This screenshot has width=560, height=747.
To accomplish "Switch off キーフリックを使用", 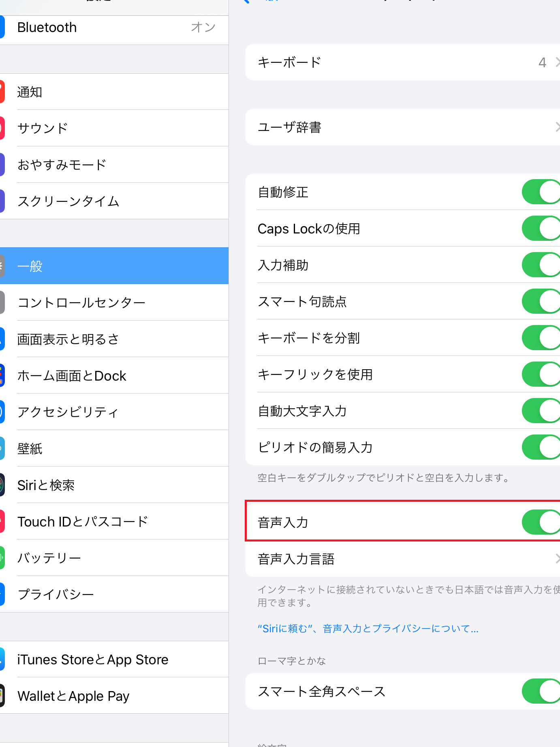I will tap(541, 374).
